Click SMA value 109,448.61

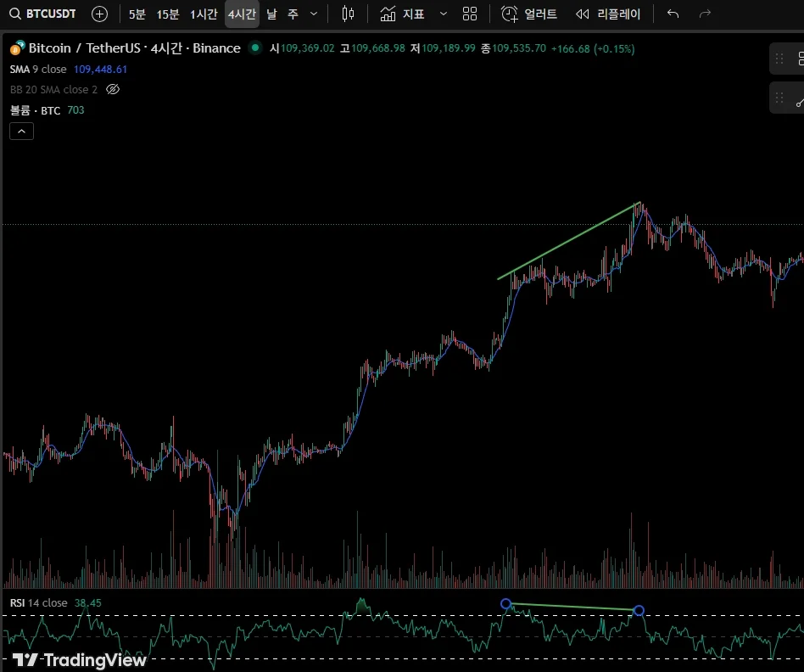pos(100,70)
